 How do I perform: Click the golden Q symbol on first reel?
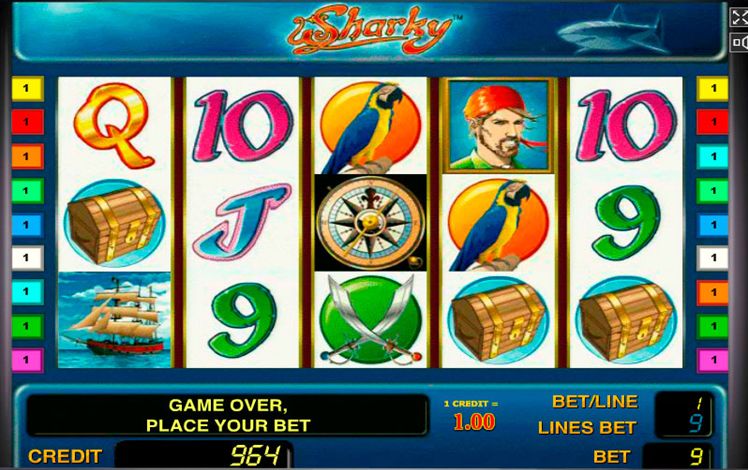click(114, 125)
